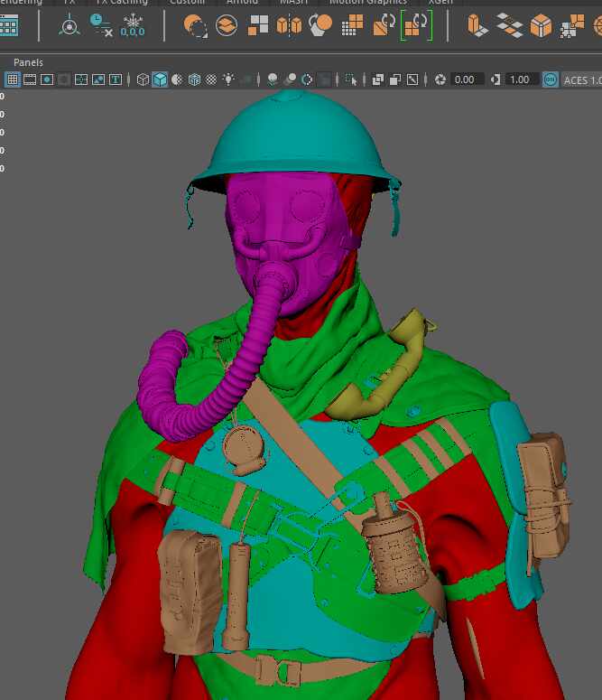The image size is (602, 700).
Task: Switch viewport to Wireframe shading
Action: coord(143,79)
